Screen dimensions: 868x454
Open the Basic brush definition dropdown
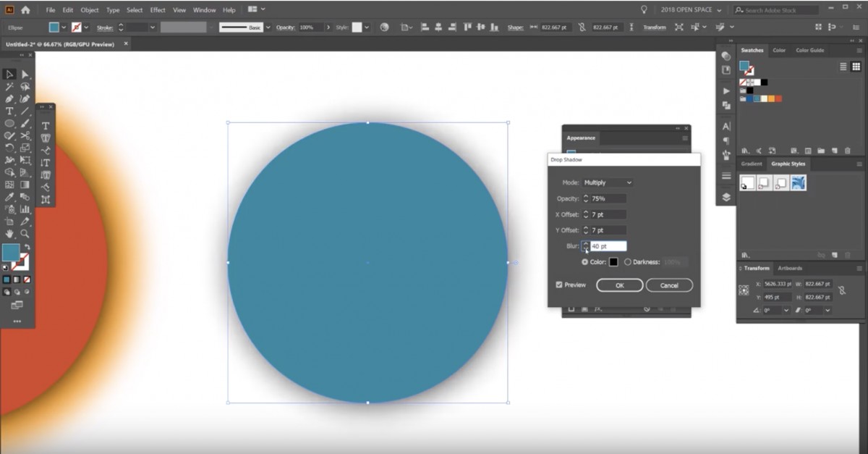(x=268, y=28)
